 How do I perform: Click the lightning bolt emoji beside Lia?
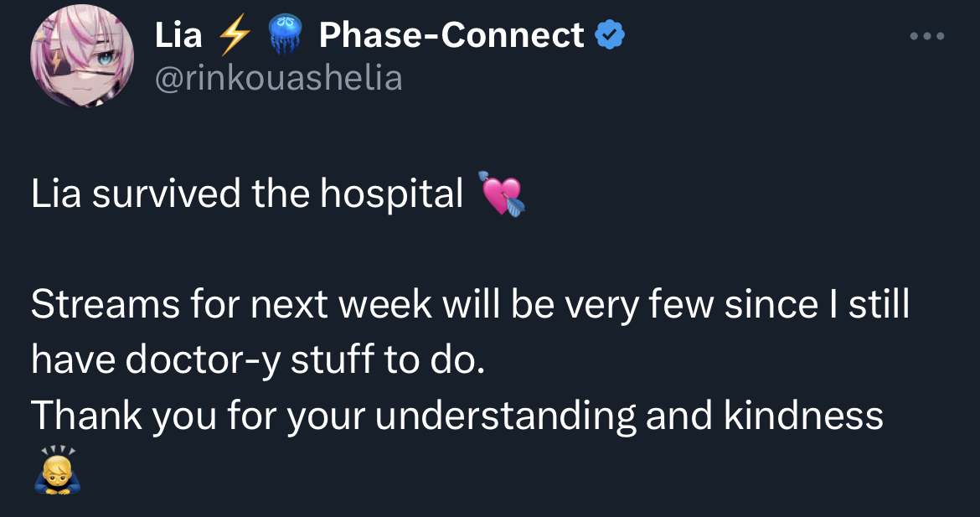(x=234, y=35)
